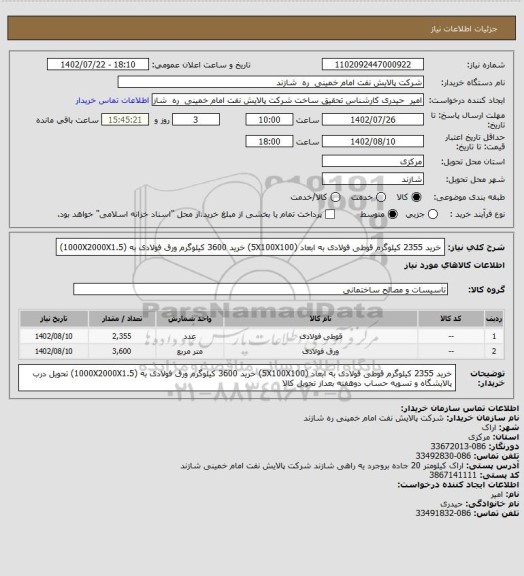Click the ردیف column header
Image resolution: width=524 pixels, height=576 pixels.
(x=494, y=318)
